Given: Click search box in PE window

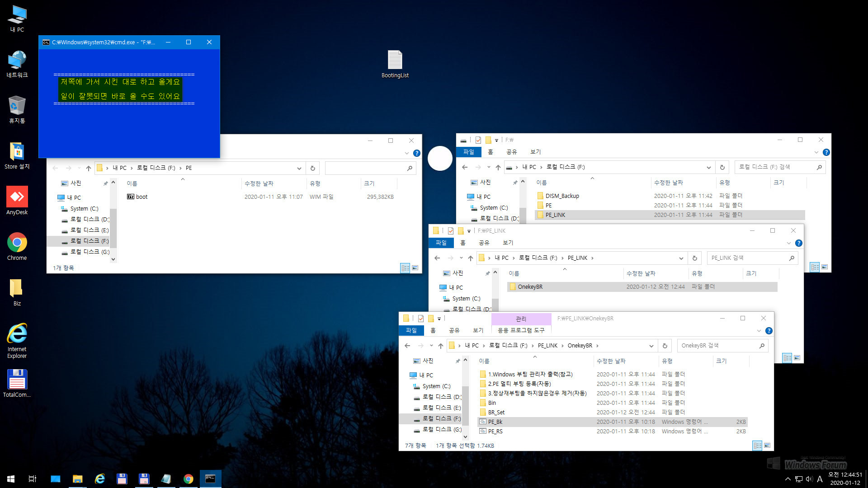Looking at the screenshot, I should click(x=370, y=168).
